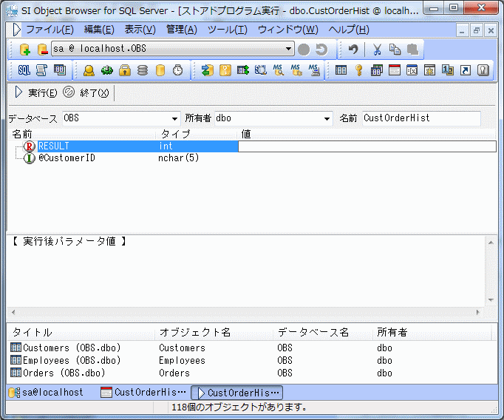Click the RESULT value input field
504x420 pixels.
(x=367, y=146)
